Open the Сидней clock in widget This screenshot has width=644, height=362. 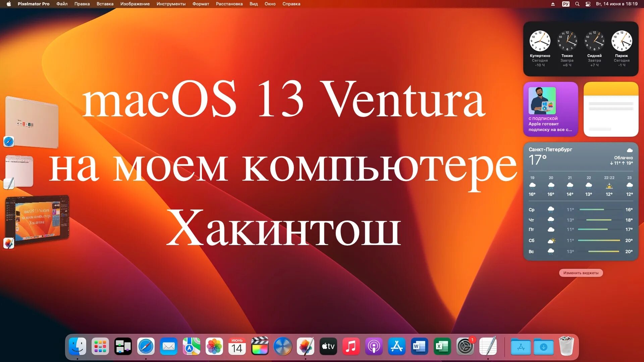594,49
